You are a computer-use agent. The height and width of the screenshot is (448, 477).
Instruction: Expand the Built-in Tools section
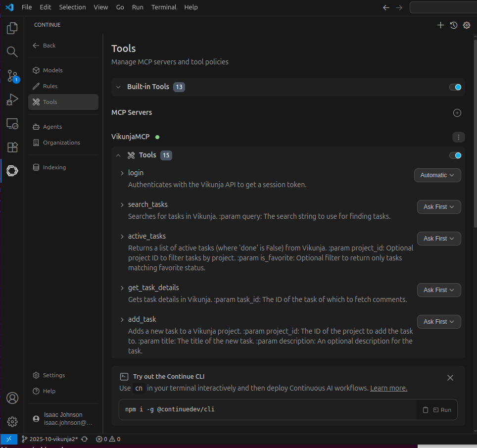(118, 87)
